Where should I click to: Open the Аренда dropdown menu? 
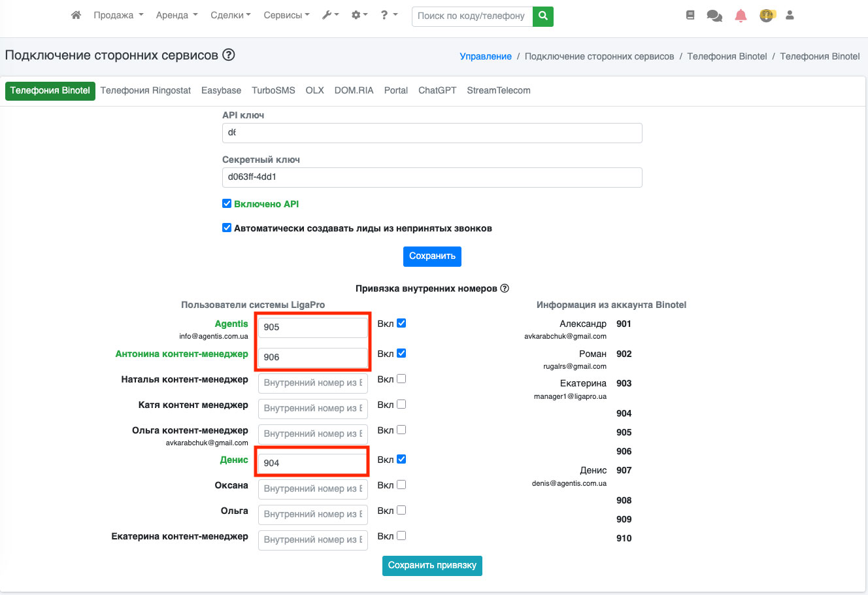(x=176, y=15)
